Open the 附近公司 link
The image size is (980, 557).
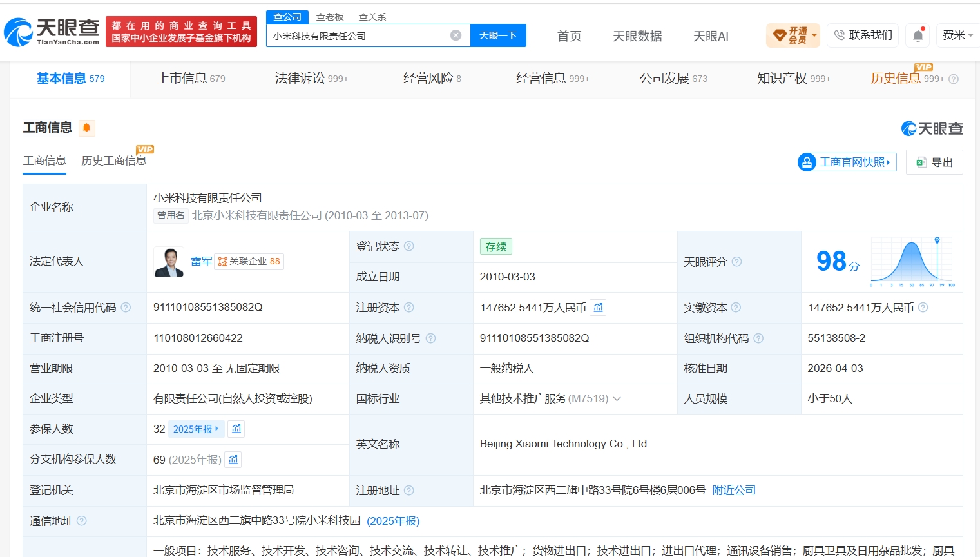[x=734, y=490]
